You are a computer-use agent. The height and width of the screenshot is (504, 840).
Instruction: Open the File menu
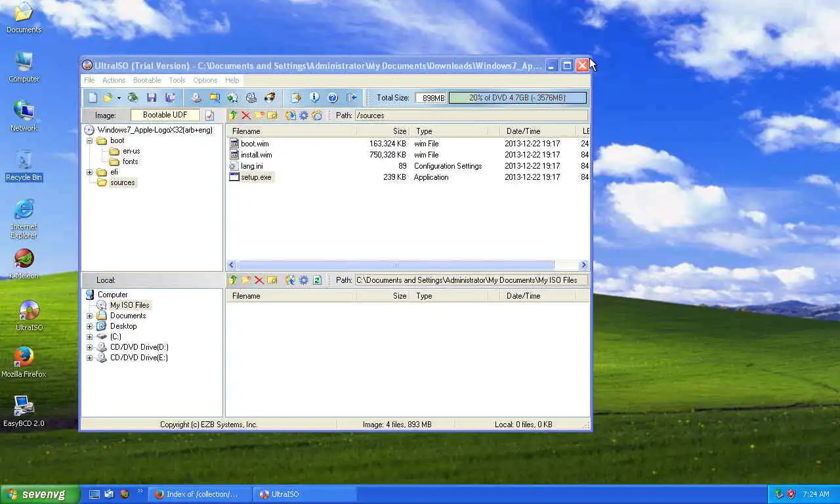[x=89, y=80]
